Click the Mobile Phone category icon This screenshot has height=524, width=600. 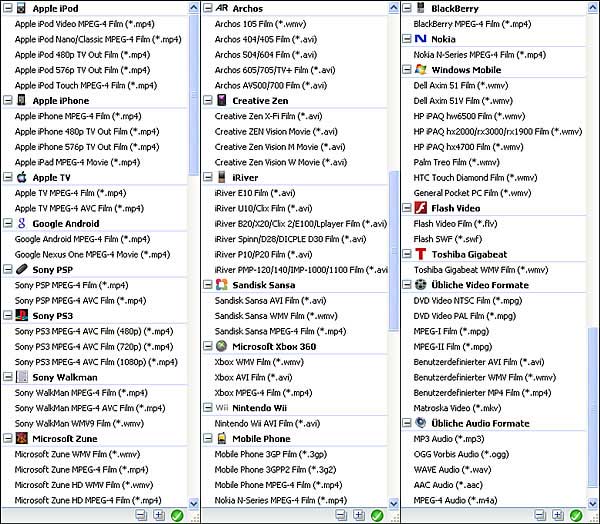pos(222,438)
